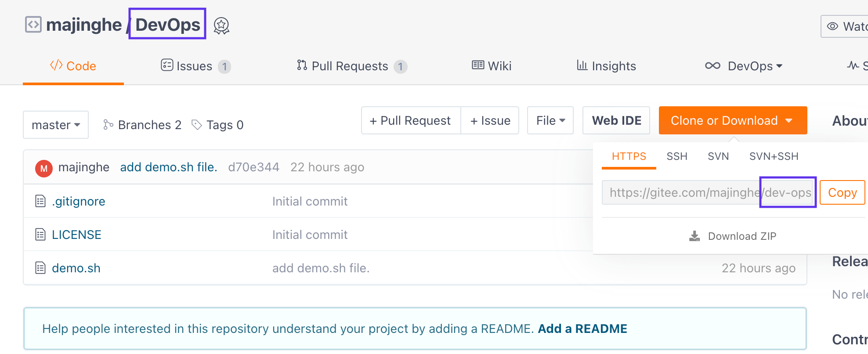Expand the DevOps menu in navigation bar
Screen dimensions: 868x354
click(x=744, y=66)
